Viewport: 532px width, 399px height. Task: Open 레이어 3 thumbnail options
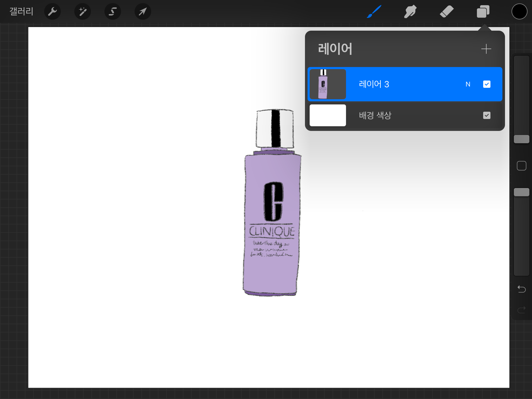click(x=328, y=84)
